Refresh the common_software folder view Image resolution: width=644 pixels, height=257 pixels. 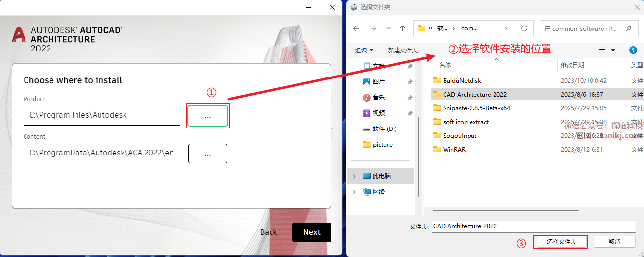click(524, 28)
